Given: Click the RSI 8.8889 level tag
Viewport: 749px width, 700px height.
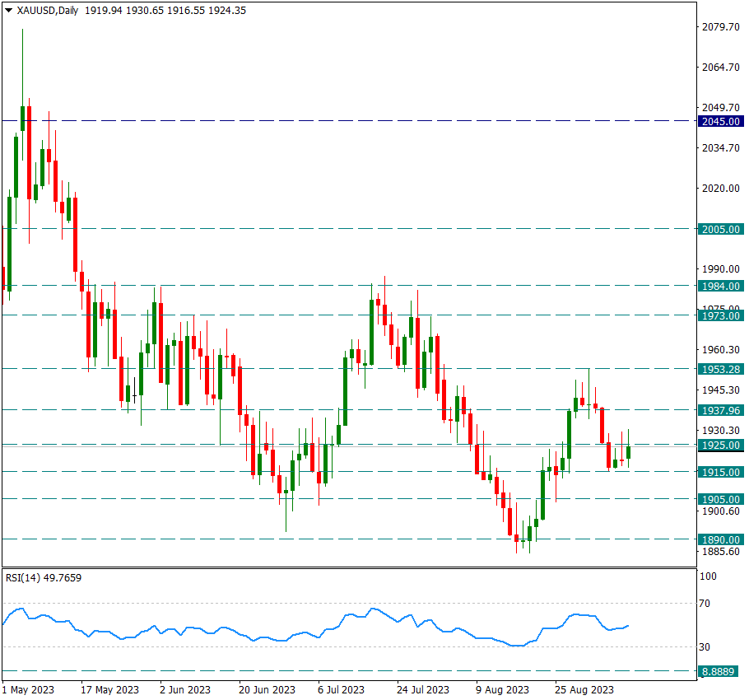Looking at the screenshot, I should click(x=718, y=672).
